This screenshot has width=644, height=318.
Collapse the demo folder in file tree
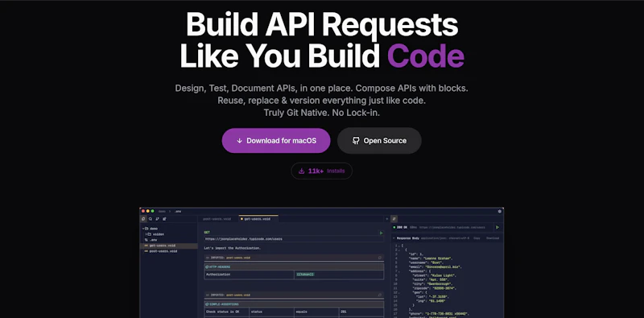pos(143,229)
